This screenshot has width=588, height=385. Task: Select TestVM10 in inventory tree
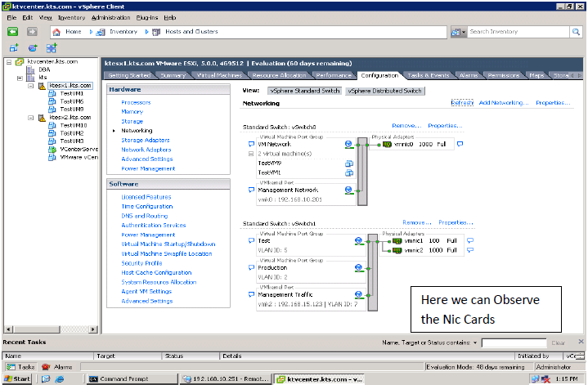(74, 125)
